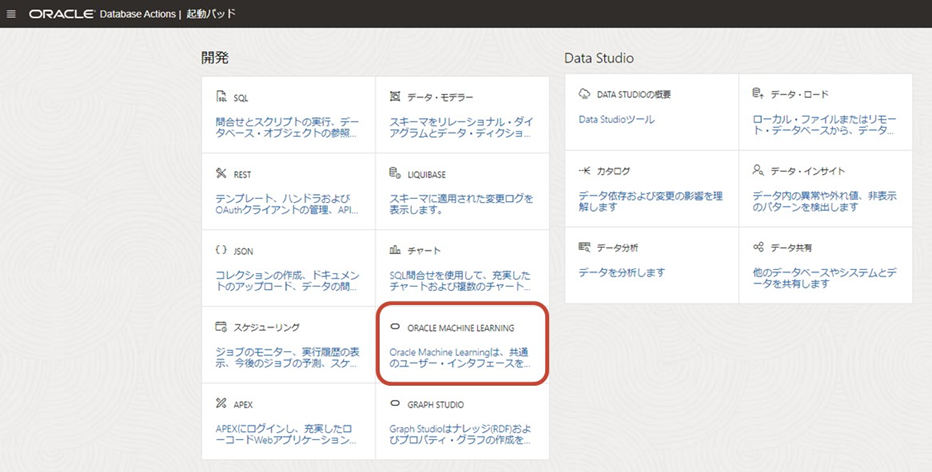Open the データ・インサイト card title
The width and height of the screenshot is (932, 472).
pyautogui.click(x=808, y=171)
